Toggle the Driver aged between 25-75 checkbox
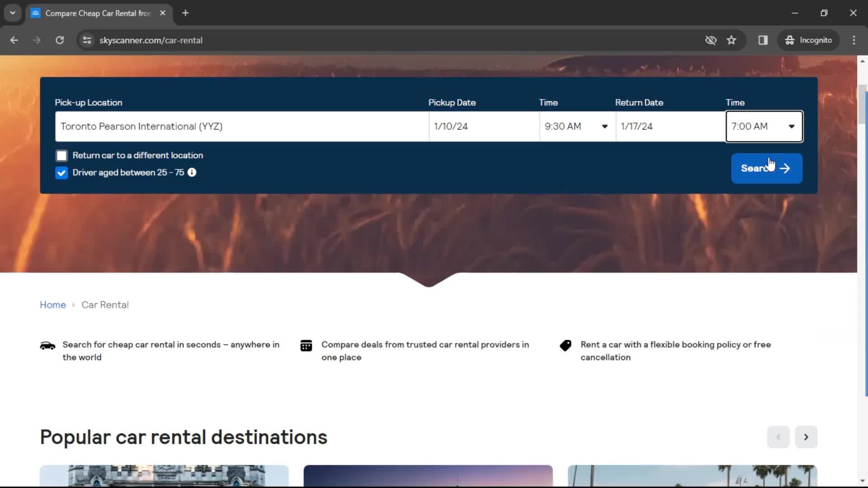Viewport: 868px width, 488px height. pos(61,172)
